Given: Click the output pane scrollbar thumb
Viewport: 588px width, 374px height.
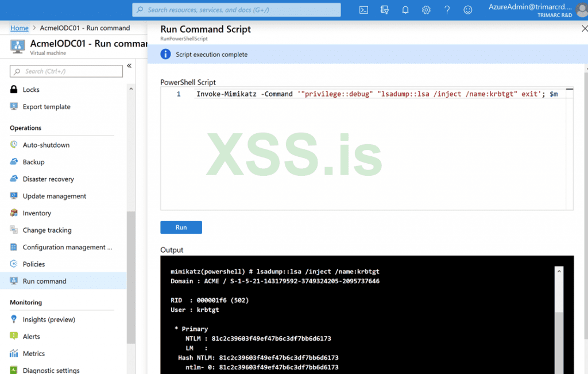Looking at the screenshot, I should pos(559,343).
